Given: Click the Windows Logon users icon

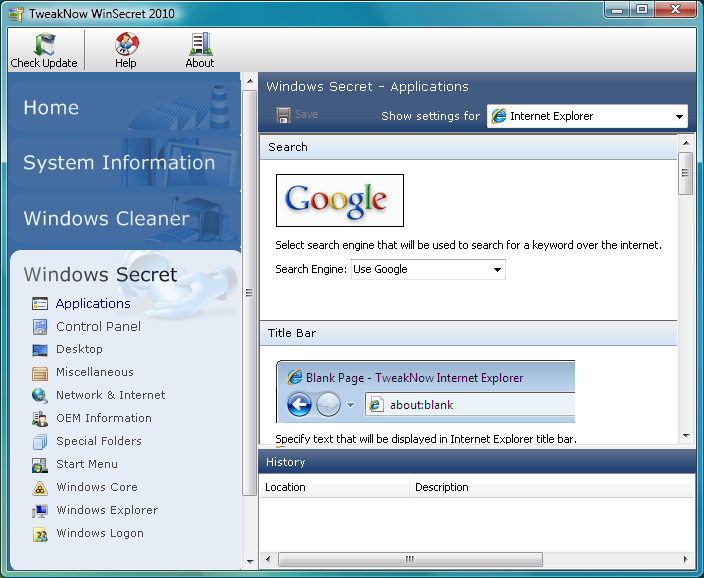Looking at the screenshot, I should click(40, 534).
